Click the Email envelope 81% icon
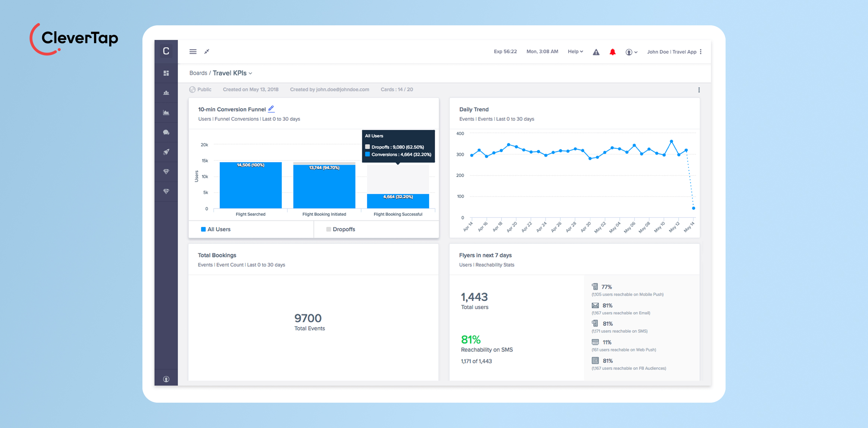The height and width of the screenshot is (428, 868). coord(595,305)
